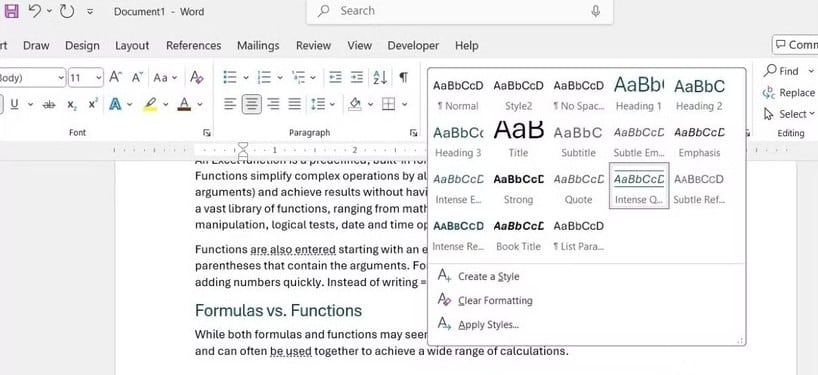Screen dimensions: 818x375
Task: Toggle Show/Hide paragraph marks
Action: [403, 78]
